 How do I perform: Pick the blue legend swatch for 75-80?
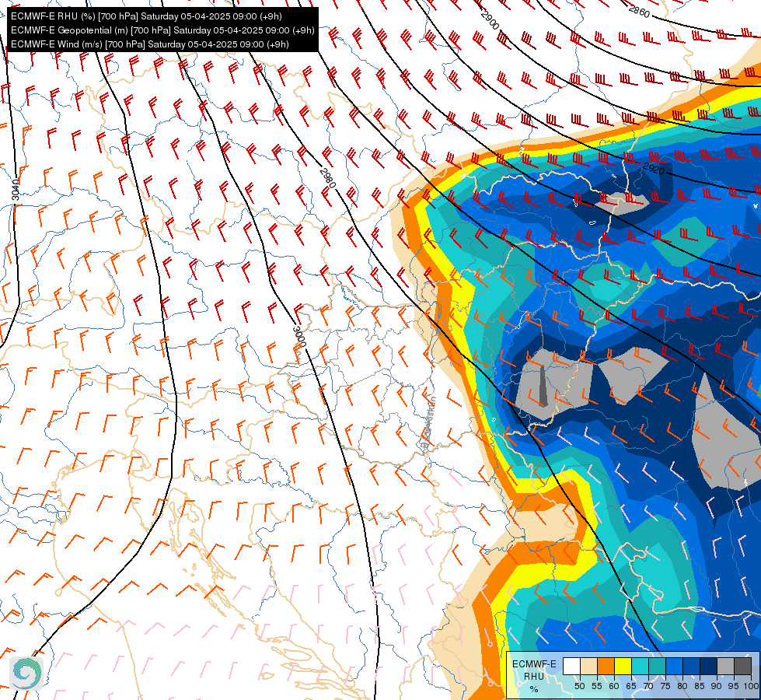pos(675,666)
